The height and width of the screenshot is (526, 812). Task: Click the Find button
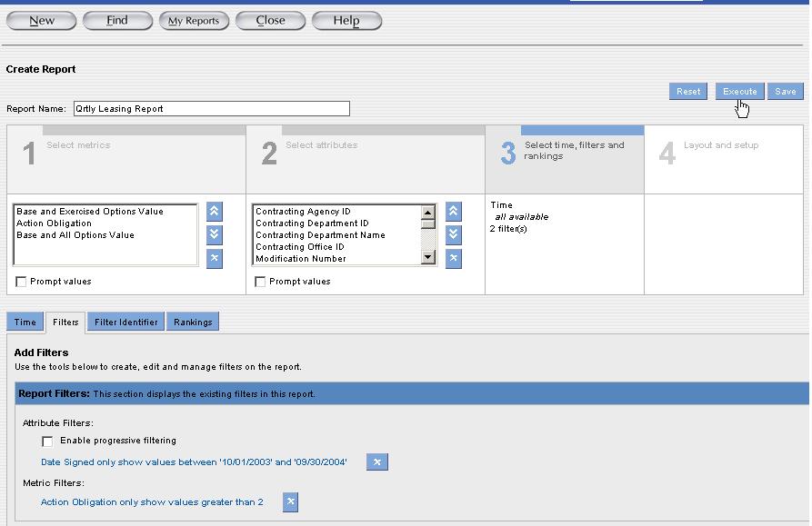[x=117, y=21]
